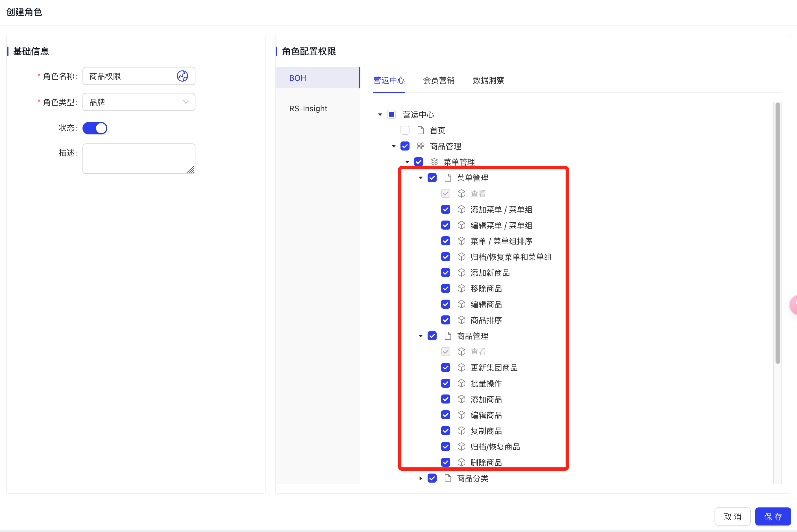Click cube icon next to 归档/恢复菜单和菜单组

[461, 257]
